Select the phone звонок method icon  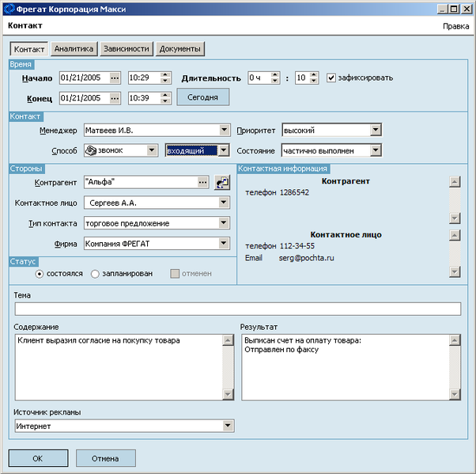[x=90, y=150]
